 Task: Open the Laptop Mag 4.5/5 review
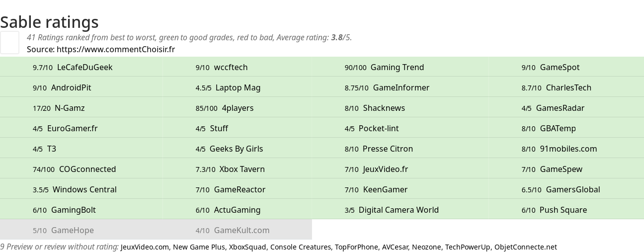(228, 87)
